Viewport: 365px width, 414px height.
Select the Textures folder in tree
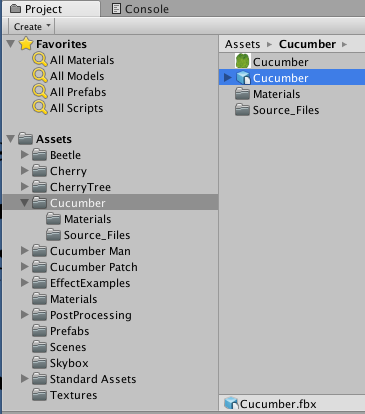(65, 395)
